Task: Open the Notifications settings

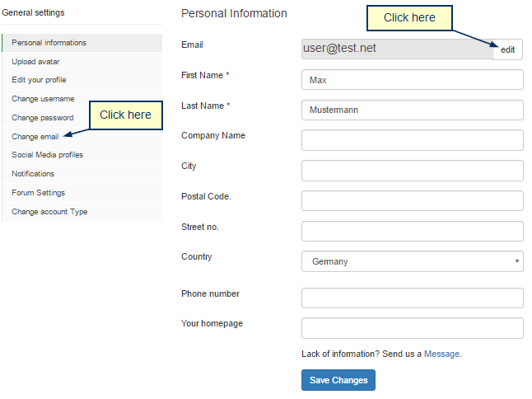Action: 82,174
